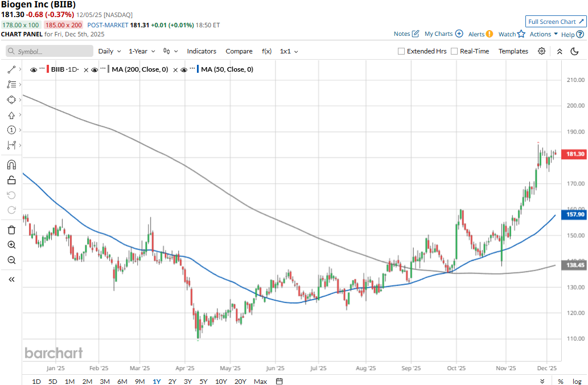Click the Symbol search input field
This screenshot has width=588, height=385.
pyautogui.click(x=50, y=51)
